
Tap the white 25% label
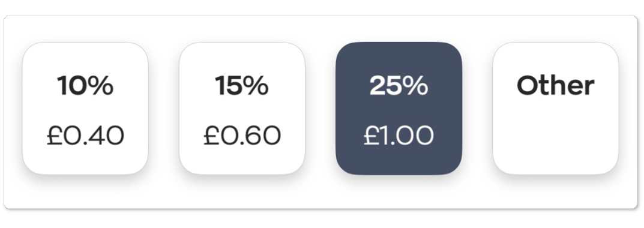click(x=399, y=85)
